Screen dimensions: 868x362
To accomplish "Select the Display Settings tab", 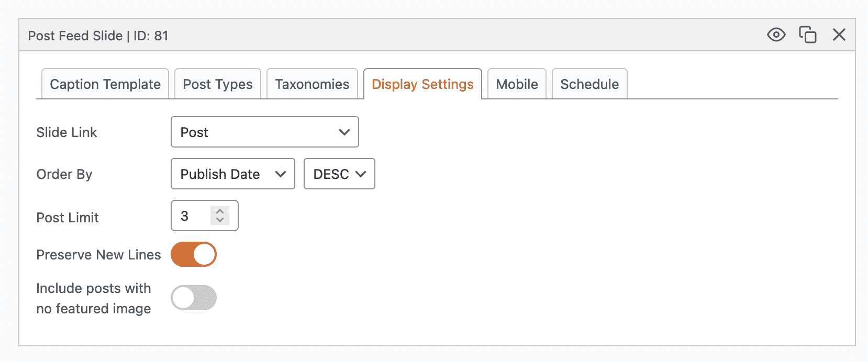I will tap(422, 84).
